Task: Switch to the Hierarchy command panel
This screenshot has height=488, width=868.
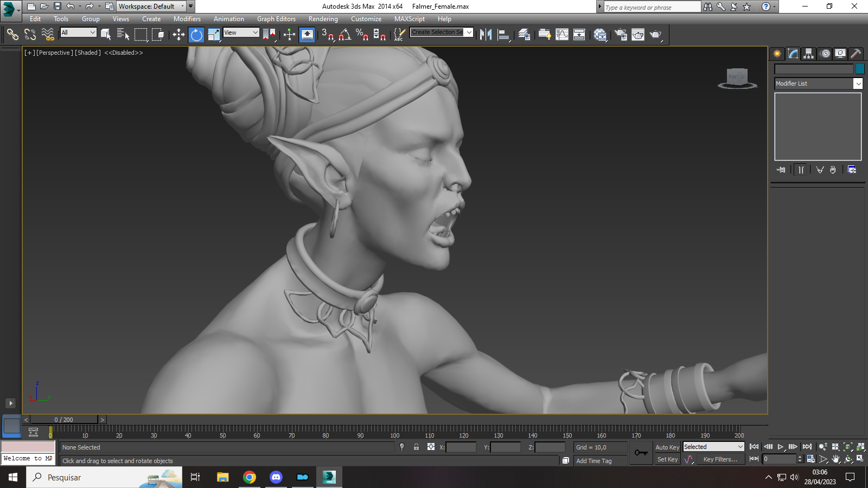Action: point(808,54)
